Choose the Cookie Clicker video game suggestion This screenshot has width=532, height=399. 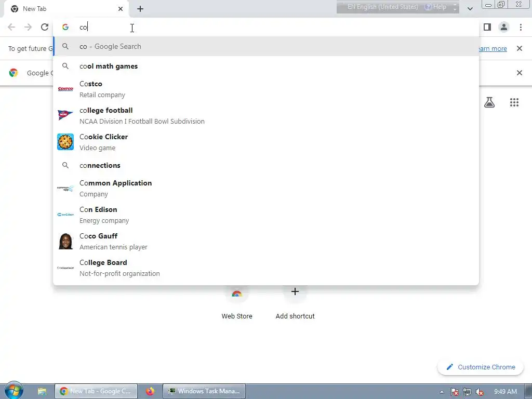pos(266,142)
